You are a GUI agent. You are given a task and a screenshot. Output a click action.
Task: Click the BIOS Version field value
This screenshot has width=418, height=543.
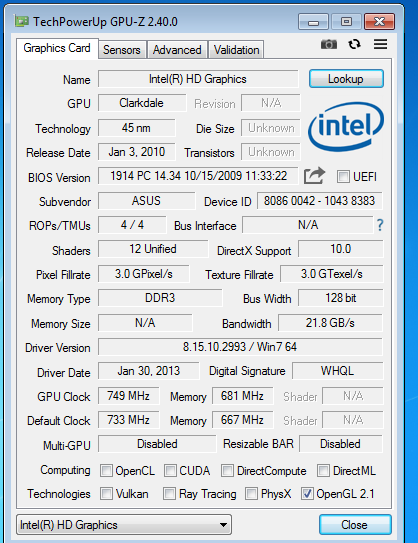point(198,176)
